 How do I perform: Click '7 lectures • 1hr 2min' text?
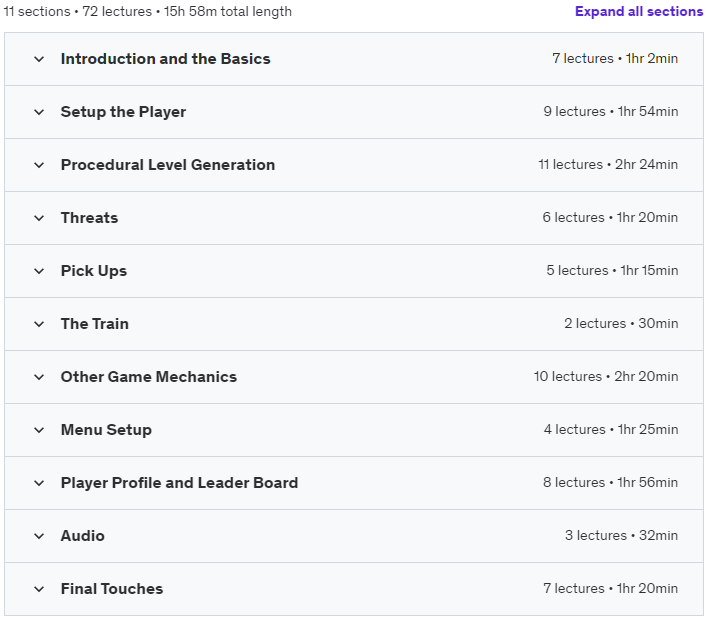point(615,58)
